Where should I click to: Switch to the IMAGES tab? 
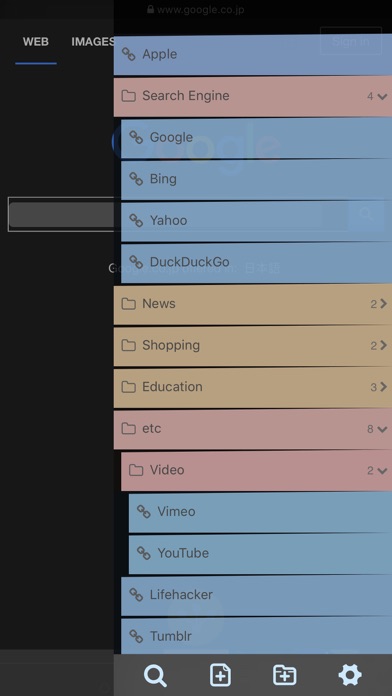[x=93, y=42]
